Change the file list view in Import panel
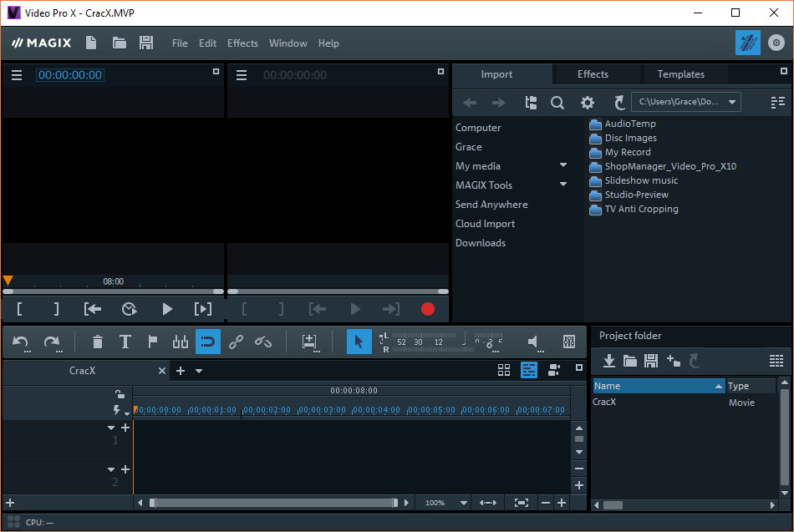 (x=778, y=102)
